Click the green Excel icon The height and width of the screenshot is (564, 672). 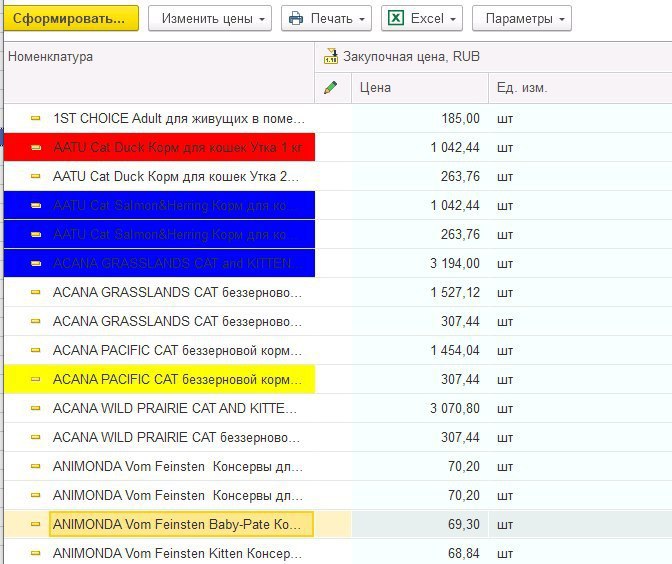click(x=395, y=18)
